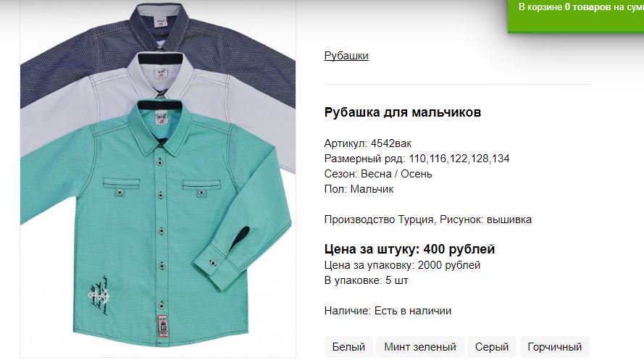The image size is (644, 360).
Task: Click the Размерный ряд sizes line
Action: 417,159
